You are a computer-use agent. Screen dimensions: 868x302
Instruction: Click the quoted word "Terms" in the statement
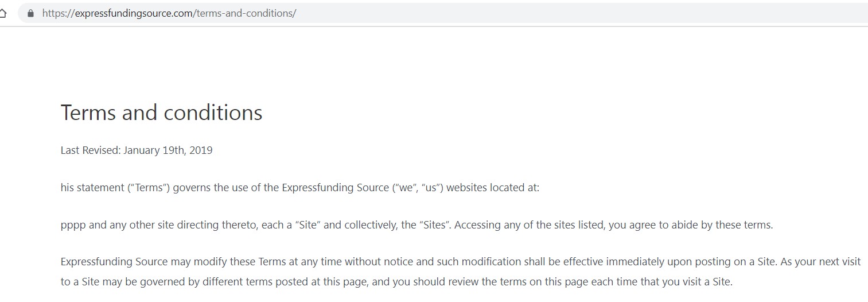[x=148, y=188]
